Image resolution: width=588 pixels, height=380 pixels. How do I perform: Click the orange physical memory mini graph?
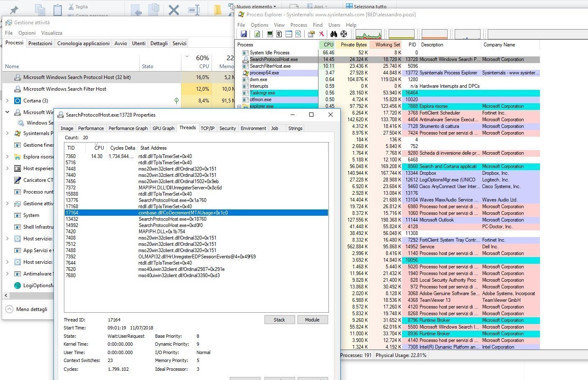[x=435, y=34]
